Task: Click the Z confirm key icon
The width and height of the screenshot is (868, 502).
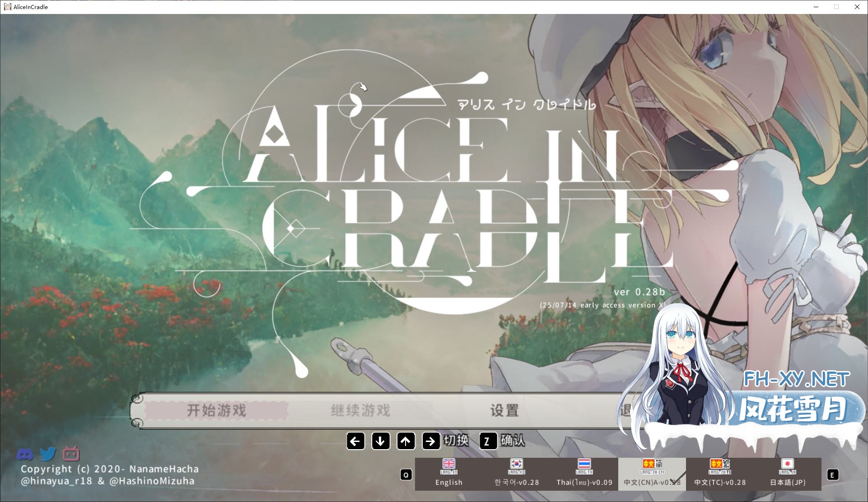Action: [488, 441]
